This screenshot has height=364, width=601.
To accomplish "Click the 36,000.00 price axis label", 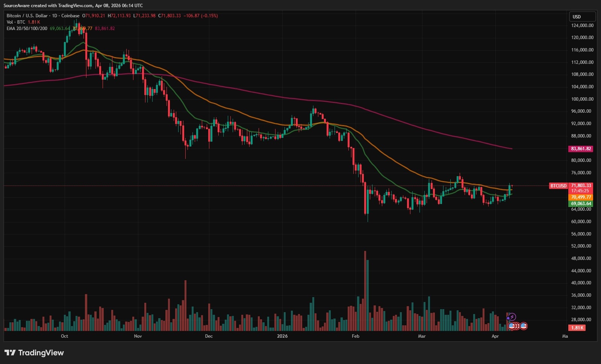I will 581,295.
